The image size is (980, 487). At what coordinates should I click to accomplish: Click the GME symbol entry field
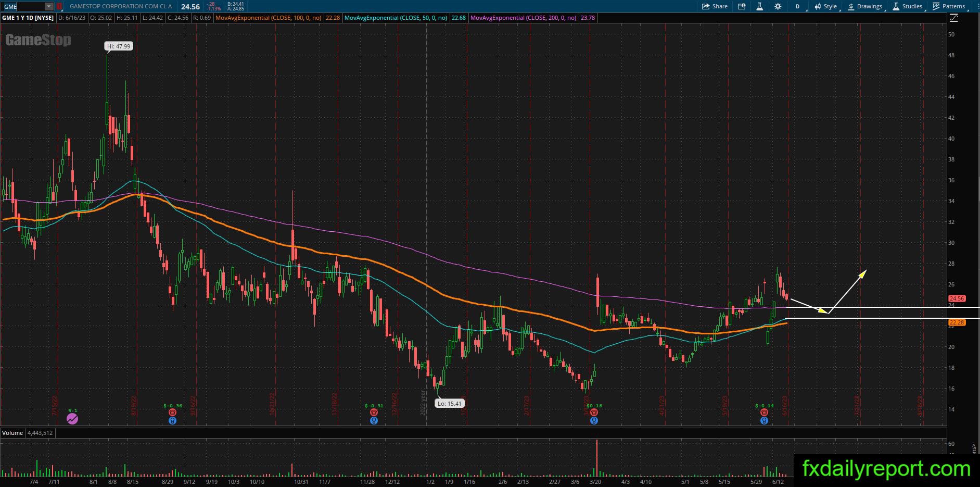pyautogui.click(x=23, y=7)
